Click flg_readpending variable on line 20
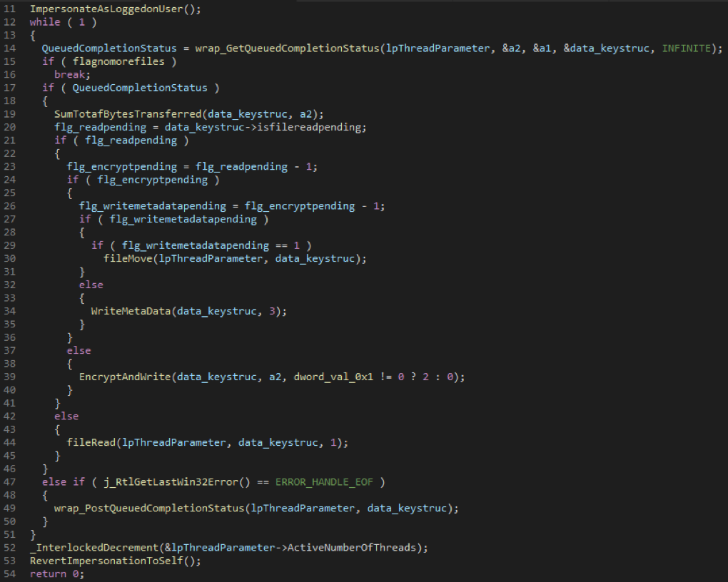The width and height of the screenshot is (728, 582). [x=101, y=127]
